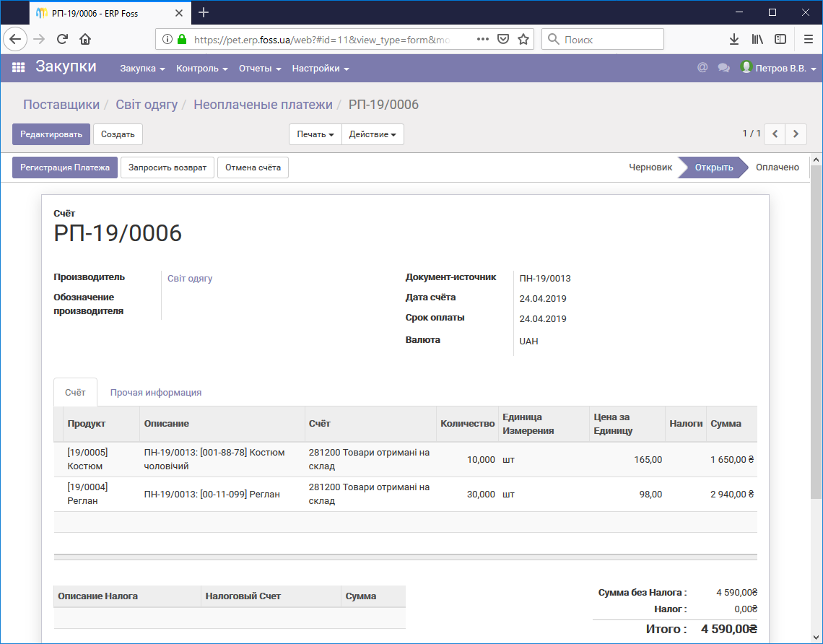Click the @ mentions icon
Viewport: 823px width, 644px height.
pos(702,68)
